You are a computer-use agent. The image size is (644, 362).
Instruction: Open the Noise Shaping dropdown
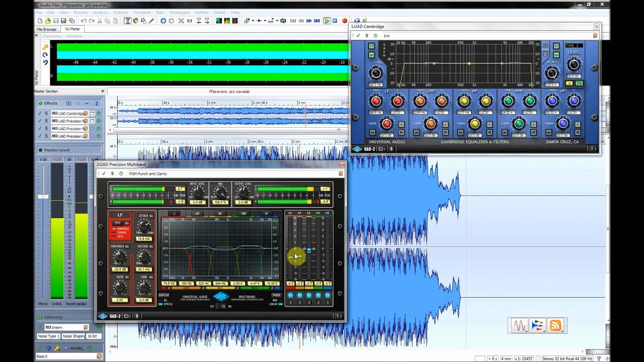coord(73,336)
